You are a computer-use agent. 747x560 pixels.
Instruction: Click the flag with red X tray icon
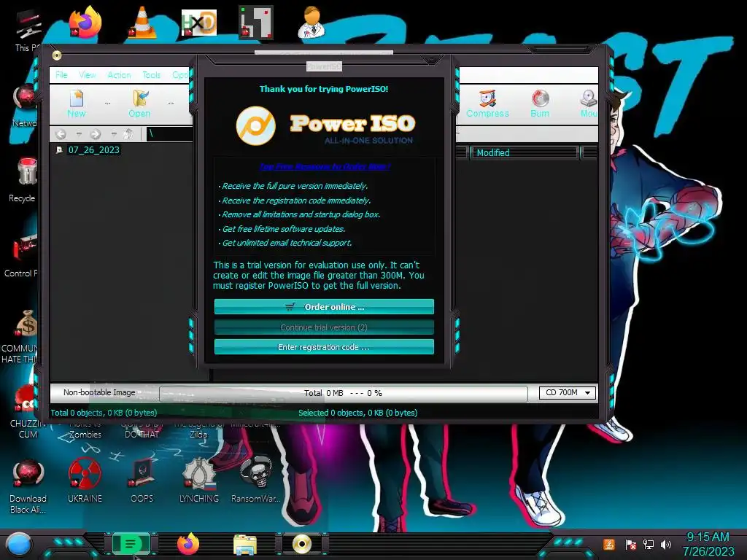point(630,544)
